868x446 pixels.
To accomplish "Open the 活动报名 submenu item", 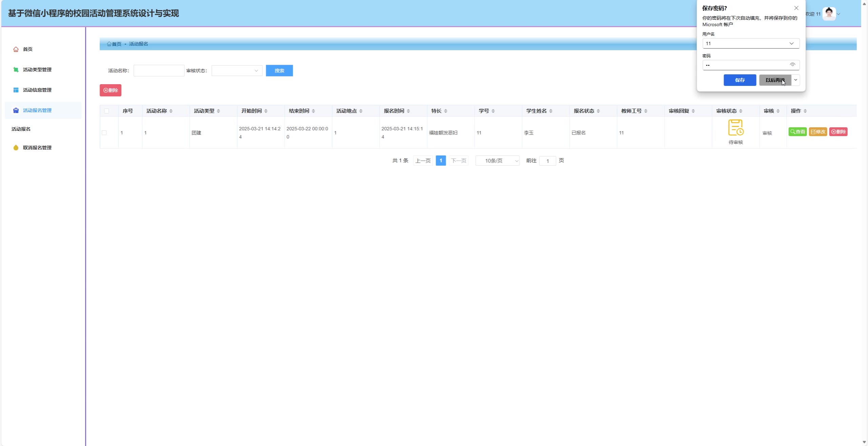I will point(21,129).
